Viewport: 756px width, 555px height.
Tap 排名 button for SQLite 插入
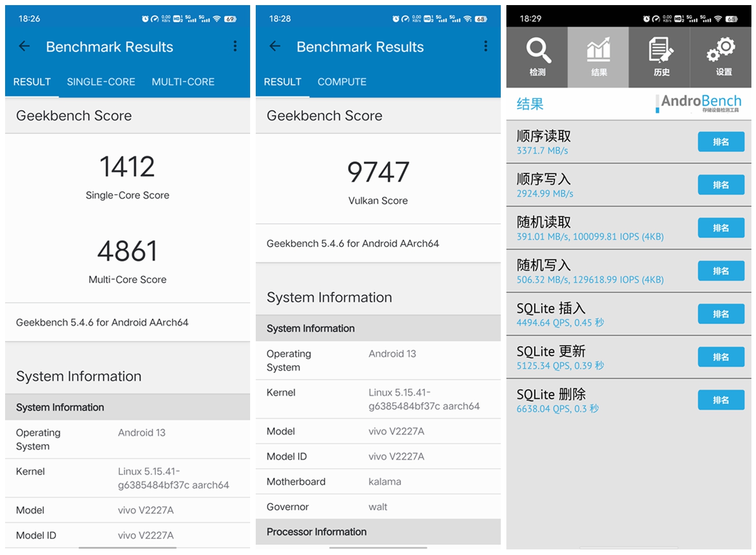pos(721,314)
